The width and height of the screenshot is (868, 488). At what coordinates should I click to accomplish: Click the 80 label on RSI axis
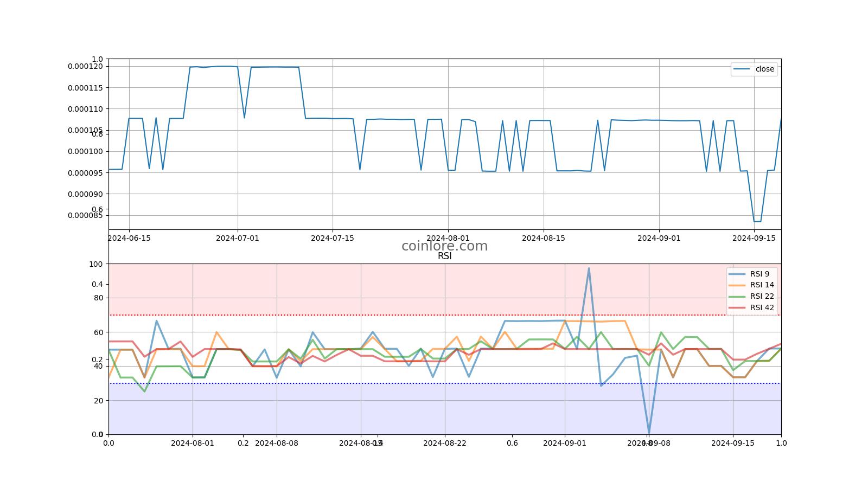tap(98, 298)
